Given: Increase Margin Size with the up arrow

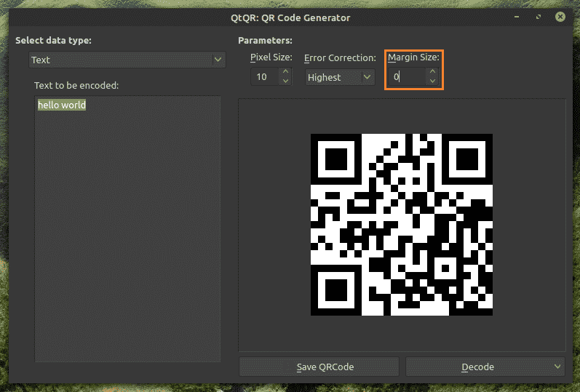Looking at the screenshot, I should click(432, 72).
